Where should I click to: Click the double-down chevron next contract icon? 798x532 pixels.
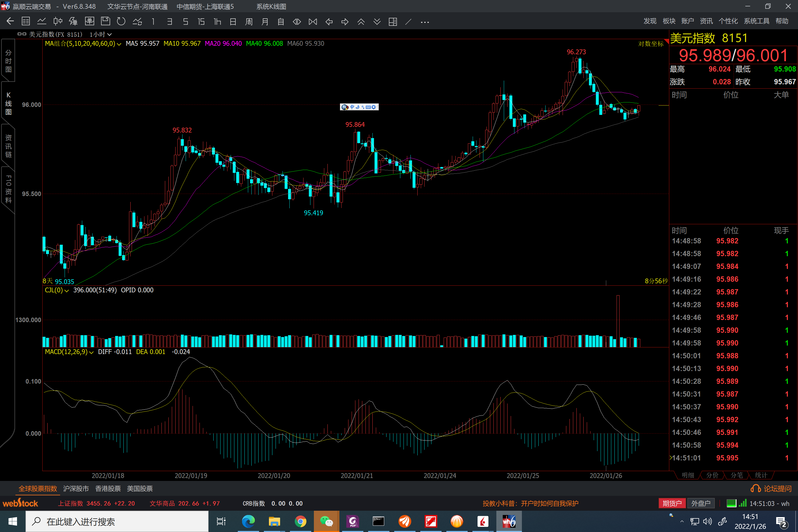377,21
